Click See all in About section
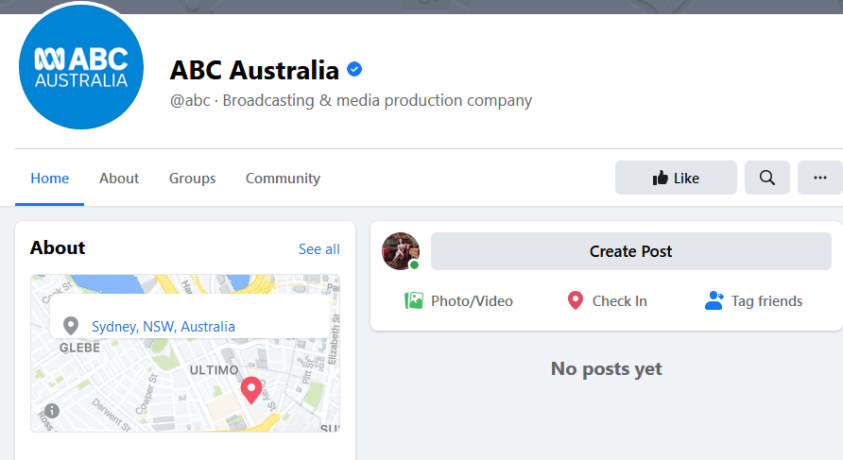Viewport: 843px width, 460px height. [x=319, y=249]
